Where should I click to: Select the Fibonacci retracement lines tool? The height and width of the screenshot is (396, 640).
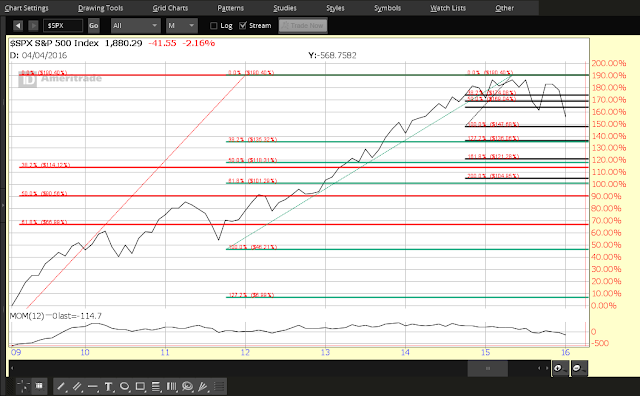156,386
